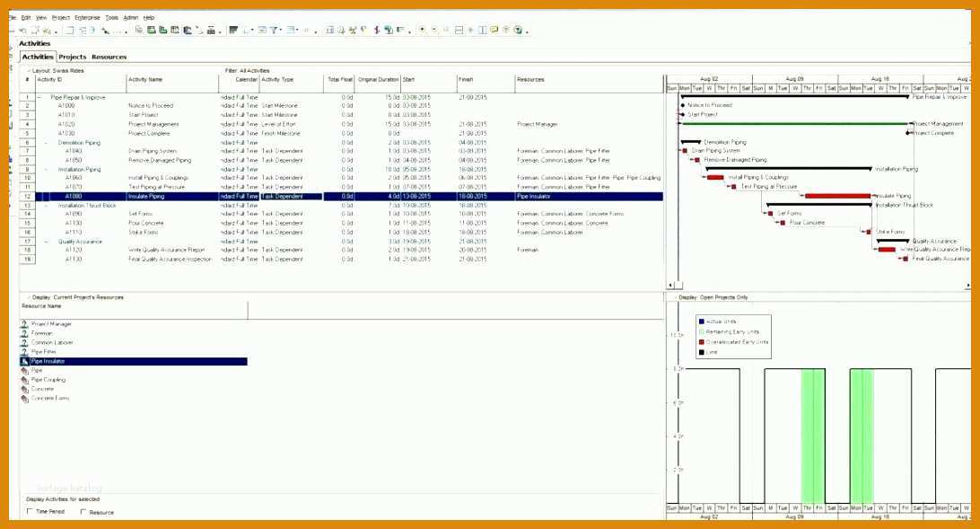Open the View menu

click(41, 17)
